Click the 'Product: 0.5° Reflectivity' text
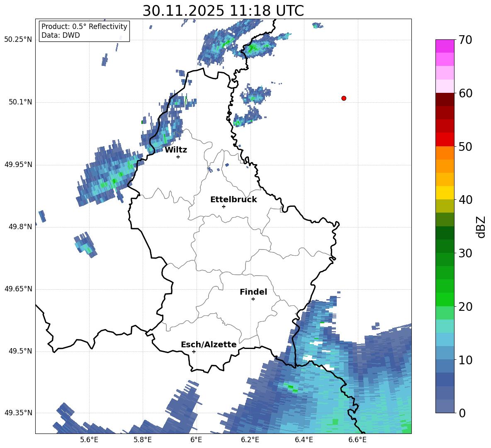 click(84, 27)
